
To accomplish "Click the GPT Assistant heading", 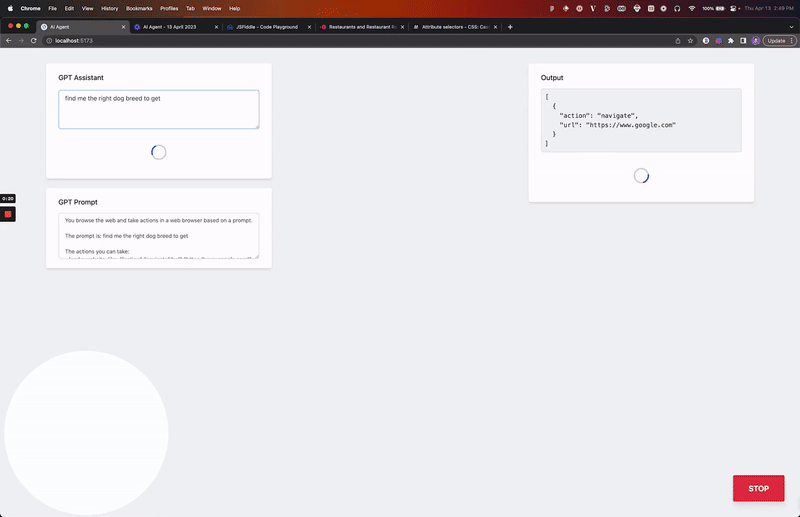I will 81,78.
